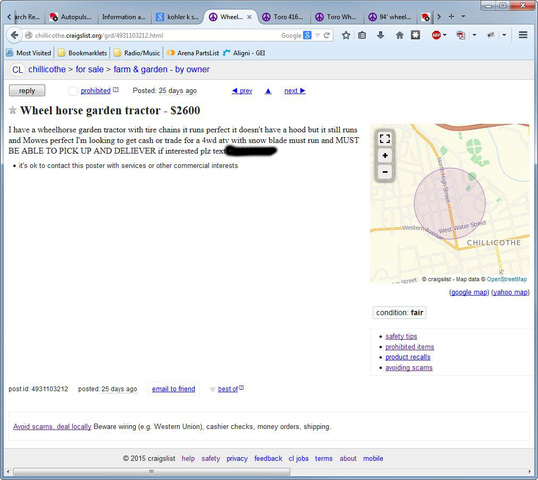Switch to the Toro 416 tab
Viewport: 538px width, 480px height.
[x=283, y=17]
